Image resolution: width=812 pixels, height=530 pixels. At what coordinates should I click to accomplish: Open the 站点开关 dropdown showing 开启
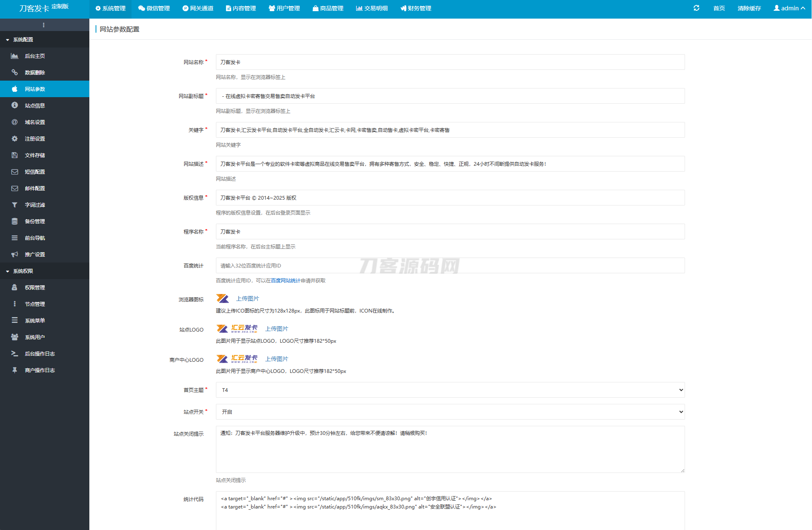click(x=450, y=412)
